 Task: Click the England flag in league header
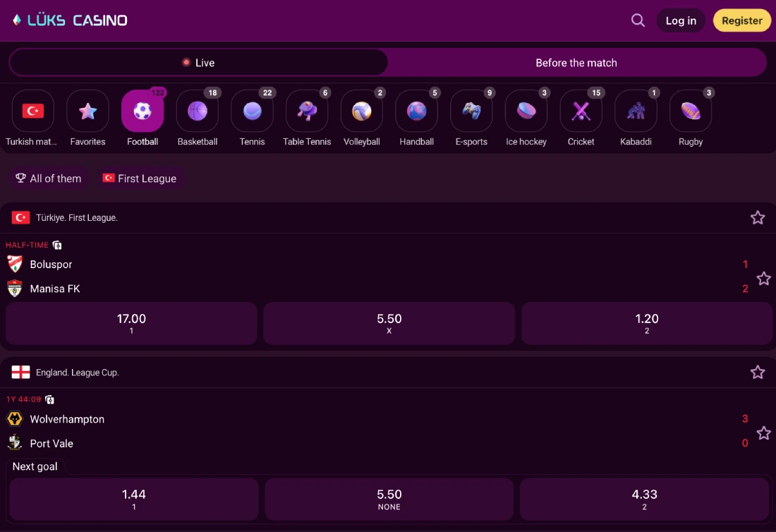20,372
